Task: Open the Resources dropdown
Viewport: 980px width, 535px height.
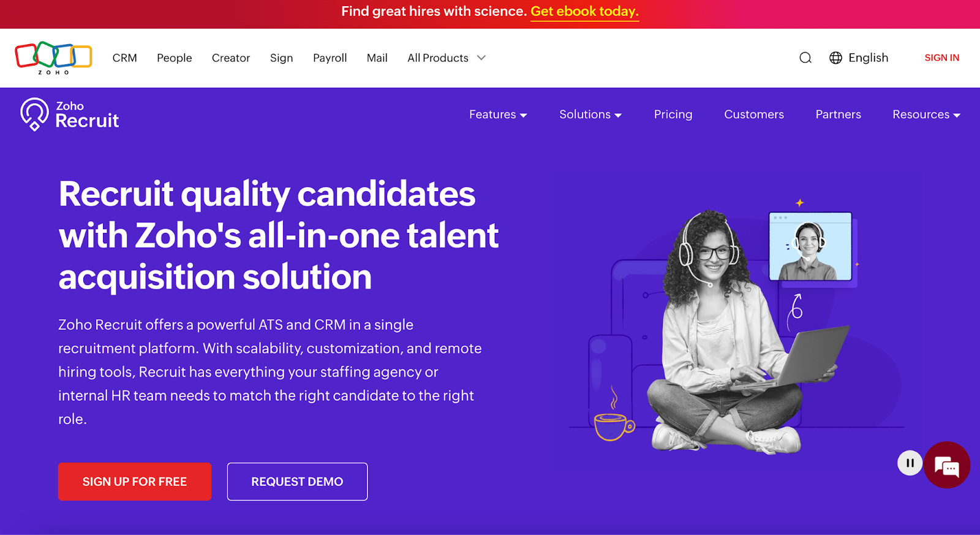Action: (x=922, y=115)
